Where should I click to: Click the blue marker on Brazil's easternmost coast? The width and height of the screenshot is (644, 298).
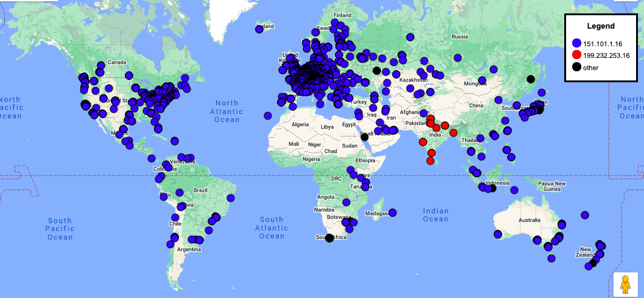click(231, 198)
